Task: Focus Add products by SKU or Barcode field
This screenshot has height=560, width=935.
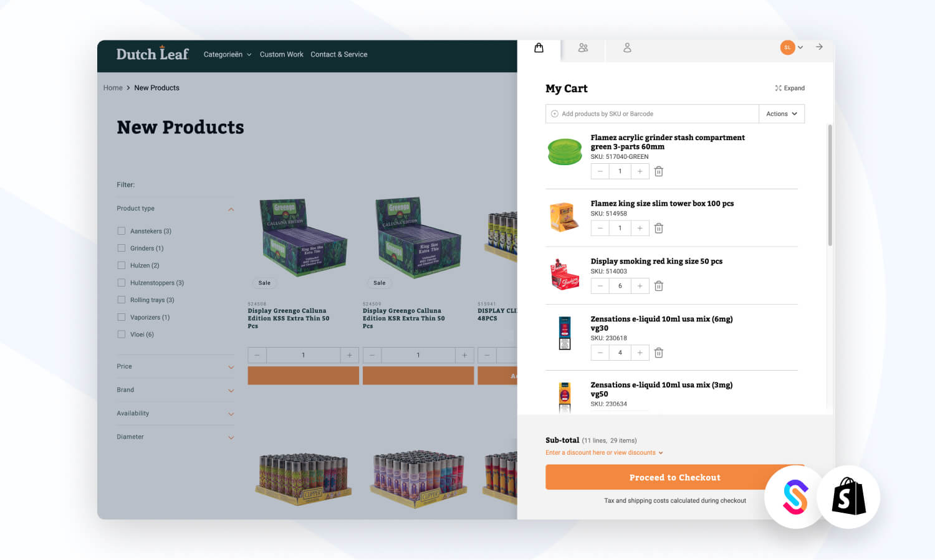Action: [x=652, y=114]
